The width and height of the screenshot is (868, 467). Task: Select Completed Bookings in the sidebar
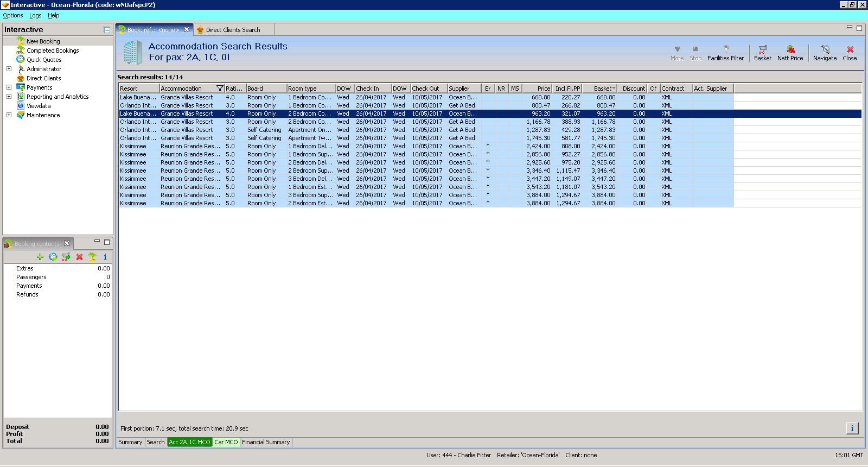(x=53, y=51)
